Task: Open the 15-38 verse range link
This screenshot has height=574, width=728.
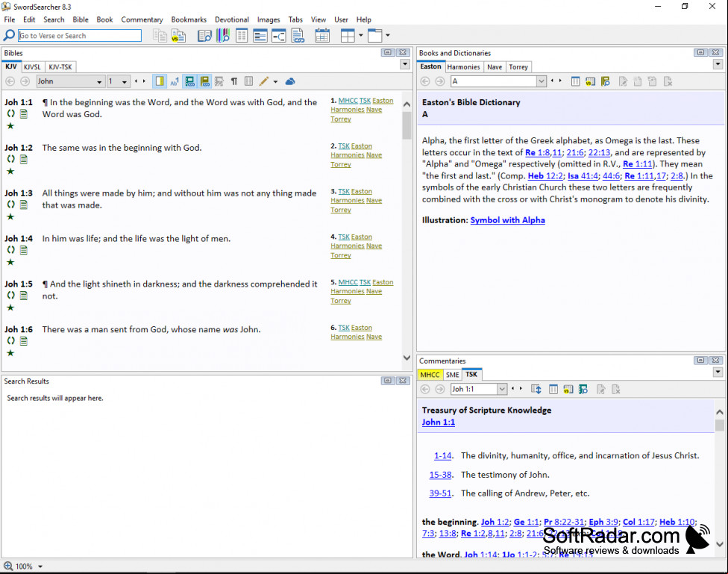Action: [440, 475]
